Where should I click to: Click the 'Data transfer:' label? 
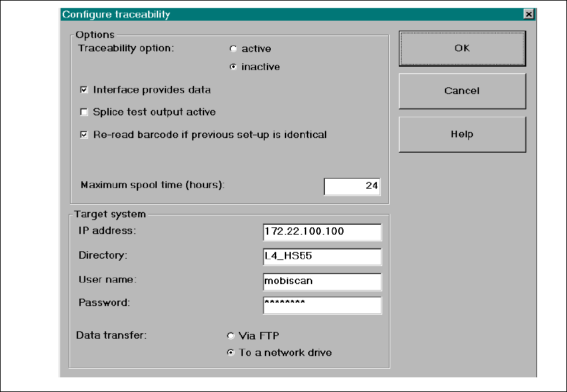coord(111,335)
